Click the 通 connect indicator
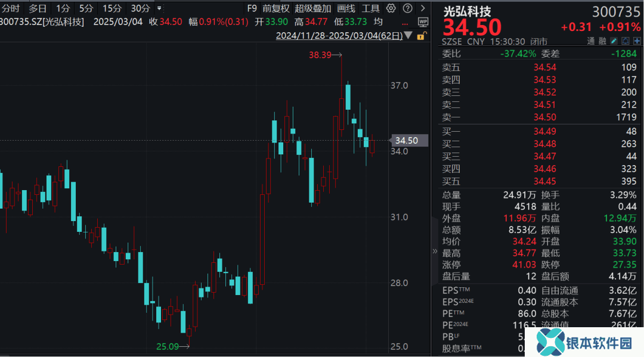The height and width of the screenshot is (357, 644). [x=590, y=41]
